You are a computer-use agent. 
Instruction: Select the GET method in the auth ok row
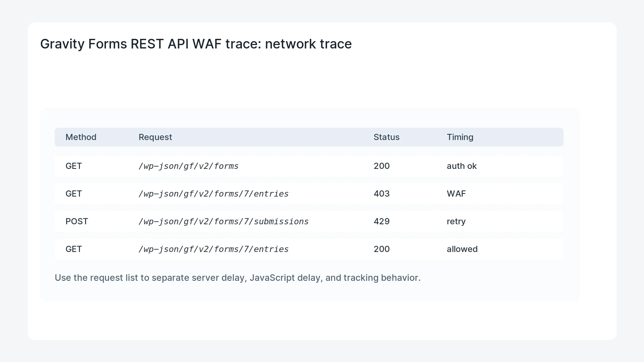point(74,166)
